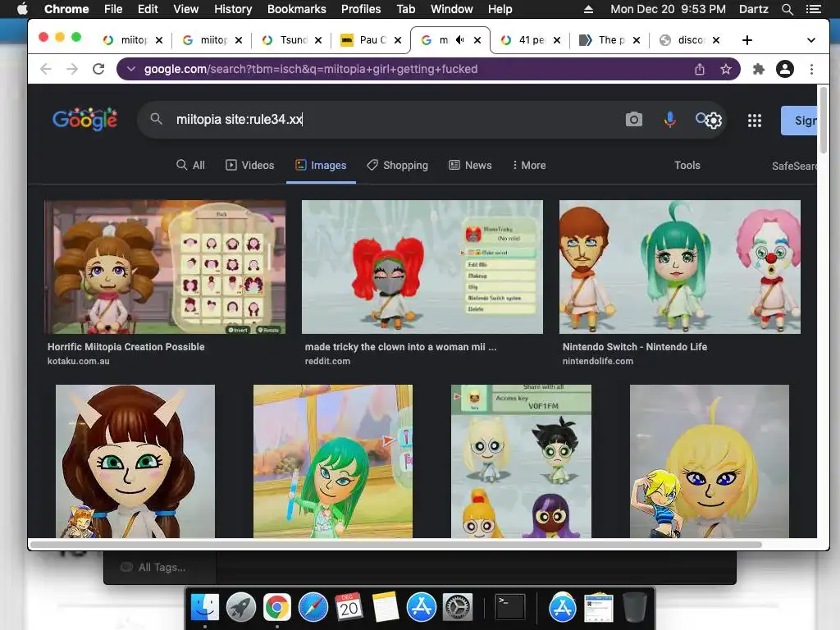Image resolution: width=840 pixels, height=630 pixels.
Task: Open the History menu
Action: [233, 9]
